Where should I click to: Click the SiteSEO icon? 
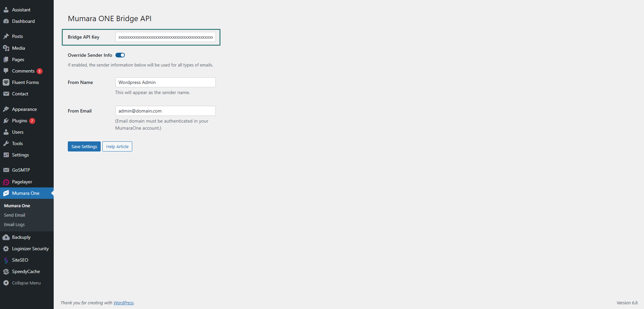coord(6,260)
